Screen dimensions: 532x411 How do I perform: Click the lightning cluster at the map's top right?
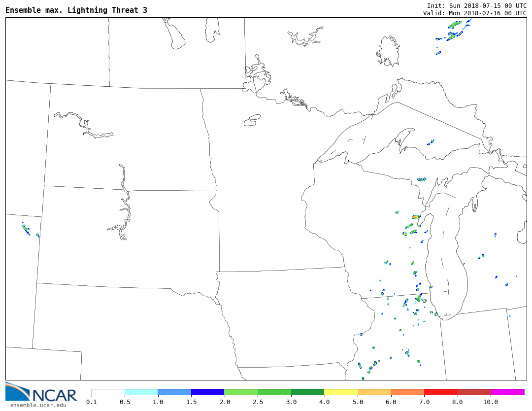coord(453,31)
